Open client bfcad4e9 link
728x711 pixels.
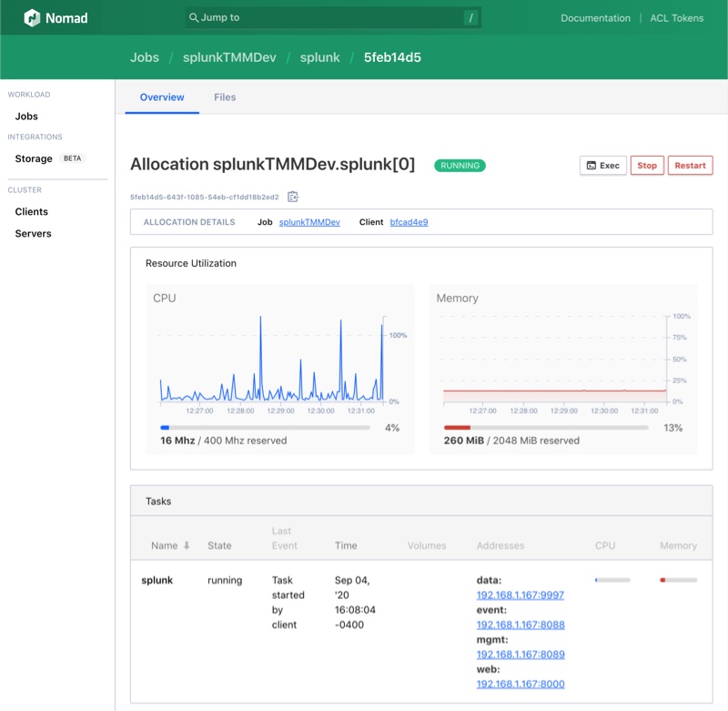coord(409,222)
